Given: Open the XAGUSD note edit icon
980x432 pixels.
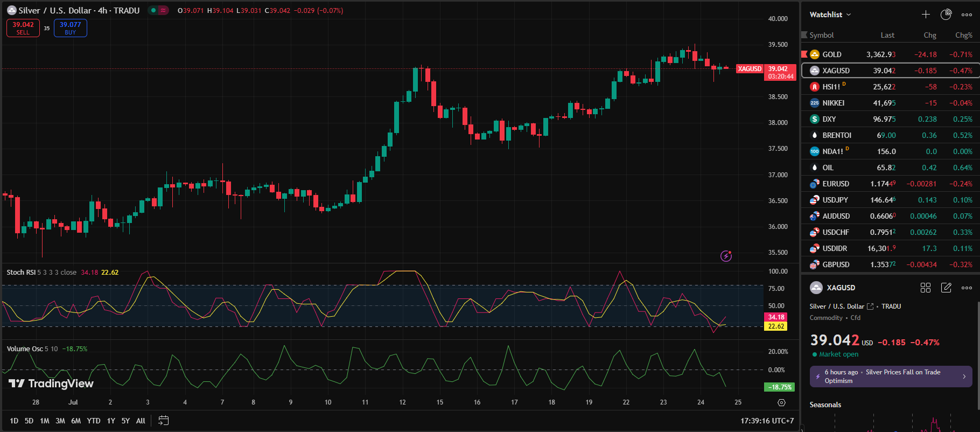Looking at the screenshot, I should [x=946, y=288].
